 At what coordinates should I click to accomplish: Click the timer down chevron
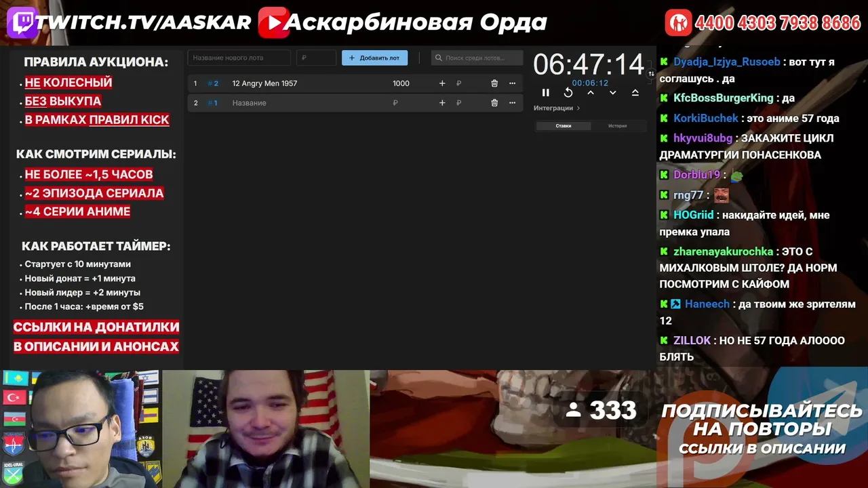613,93
